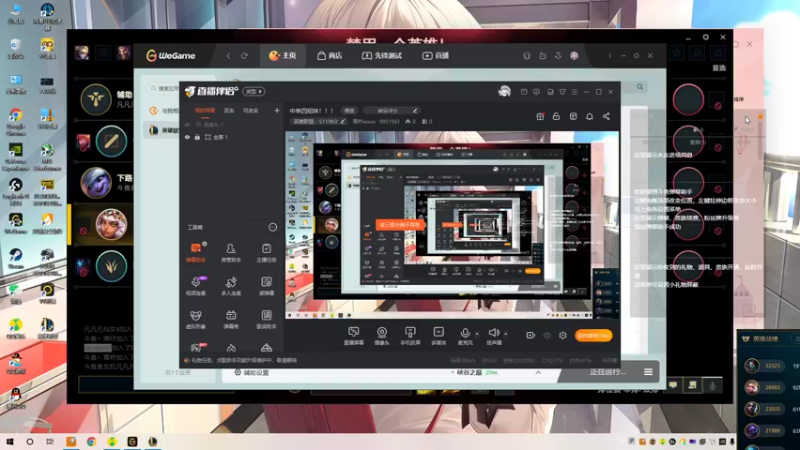The height and width of the screenshot is (450, 800).
Task: Open the notification bell in companion
Action: [x=589, y=116]
